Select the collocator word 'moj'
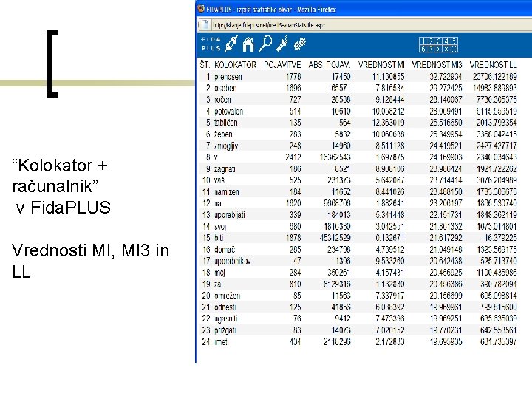Screen dimensions: 532x399 219,273
